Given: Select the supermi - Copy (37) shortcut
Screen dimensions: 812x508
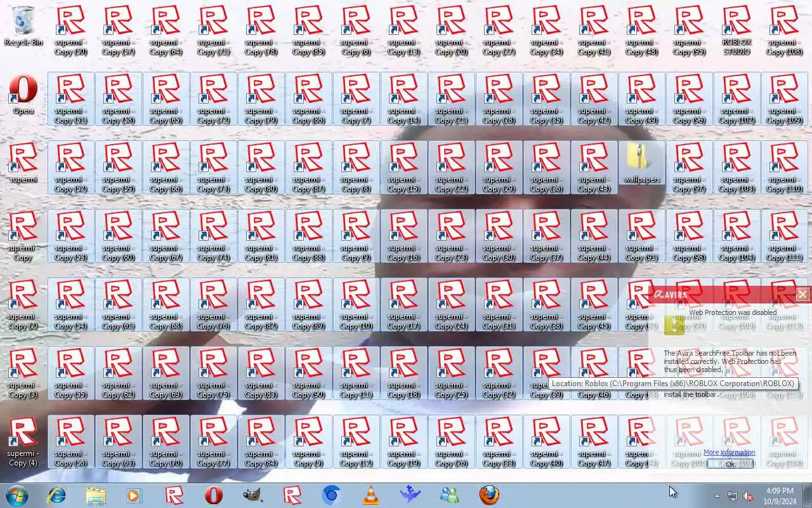Looking at the screenshot, I should [546, 236].
